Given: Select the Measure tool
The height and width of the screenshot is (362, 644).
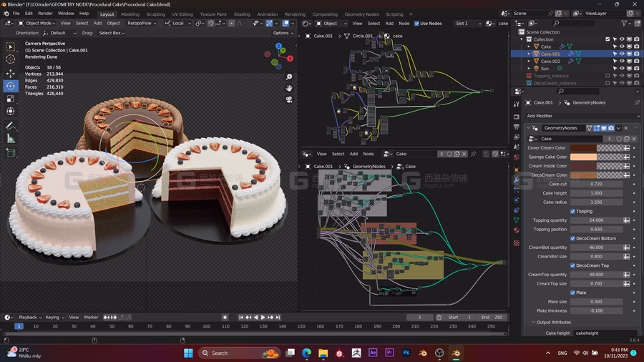Looking at the screenshot, I should (11, 139).
